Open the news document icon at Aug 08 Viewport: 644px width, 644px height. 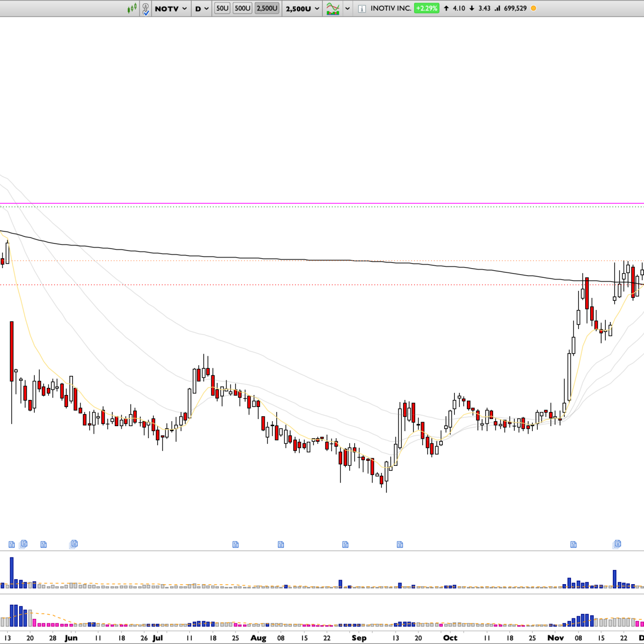coord(281,544)
